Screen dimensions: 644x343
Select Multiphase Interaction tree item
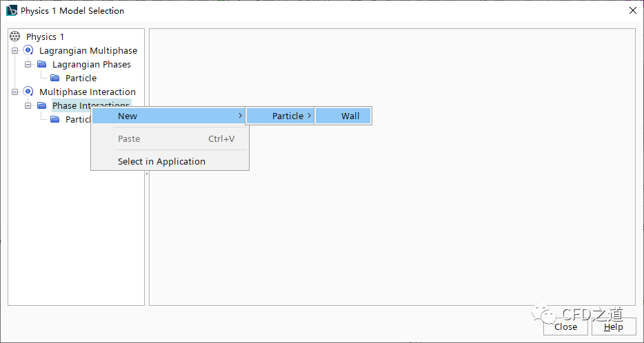88,92
